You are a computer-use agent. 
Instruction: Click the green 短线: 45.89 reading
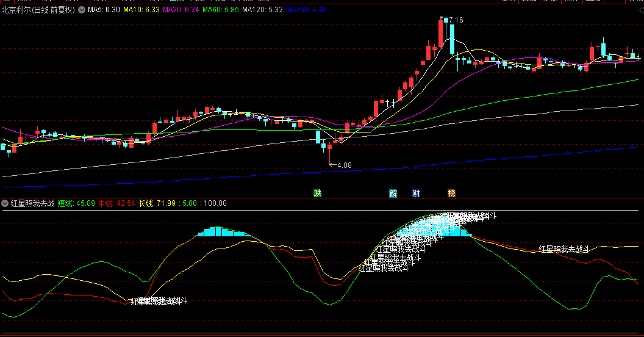point(76,203)
